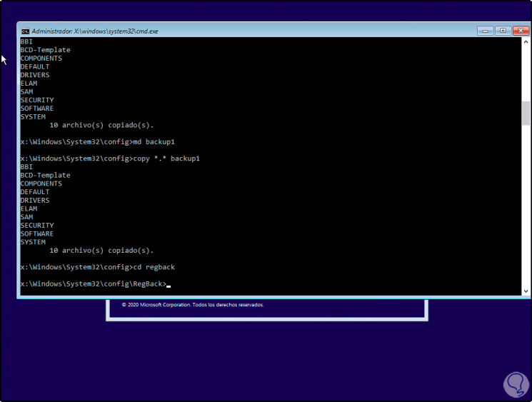Minimize the Administrador cmd.exe window

click(485, 31)
